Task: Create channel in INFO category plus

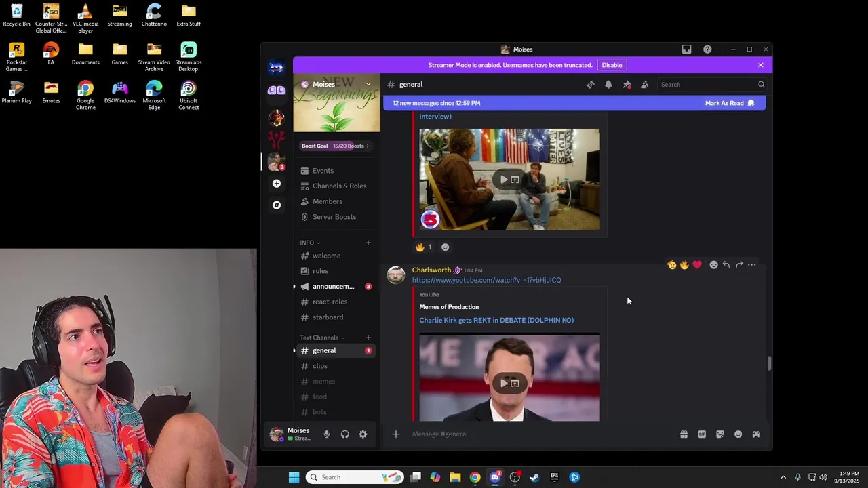Action: 368,243
